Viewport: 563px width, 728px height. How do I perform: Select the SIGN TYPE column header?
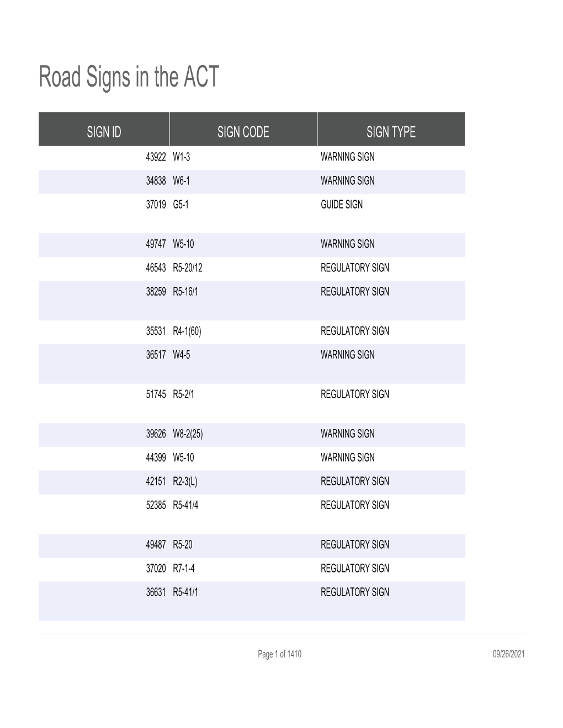pyautogui.click(x=391, y=132)
